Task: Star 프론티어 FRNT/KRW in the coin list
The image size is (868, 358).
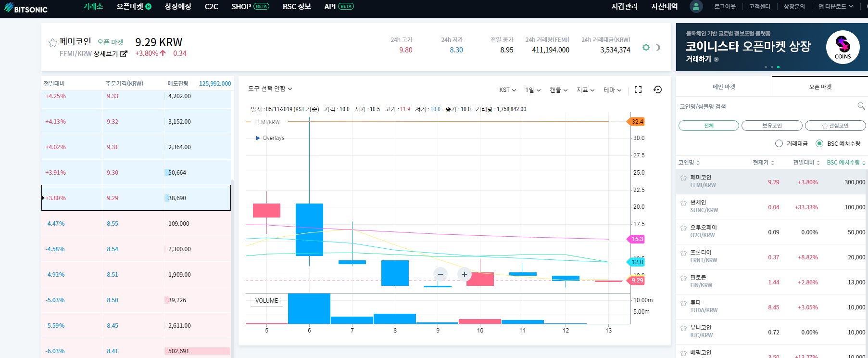Action: pos(683,253)
